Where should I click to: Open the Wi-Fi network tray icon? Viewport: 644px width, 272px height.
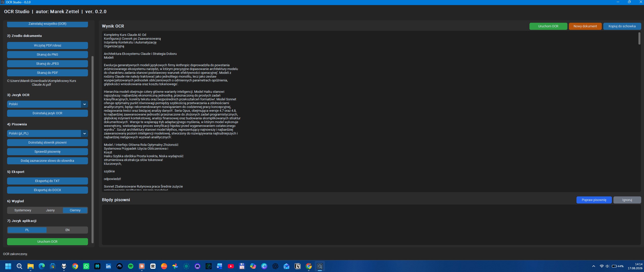tap(602, 266)
